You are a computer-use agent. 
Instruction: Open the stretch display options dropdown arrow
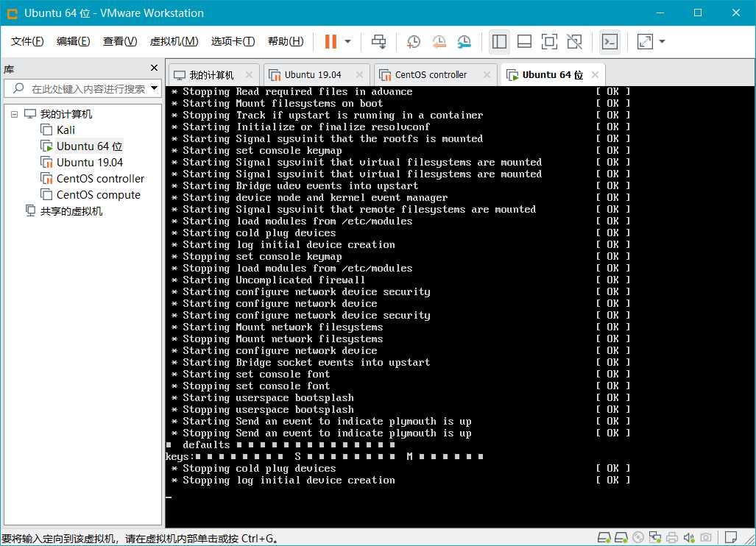click(662, 41)
